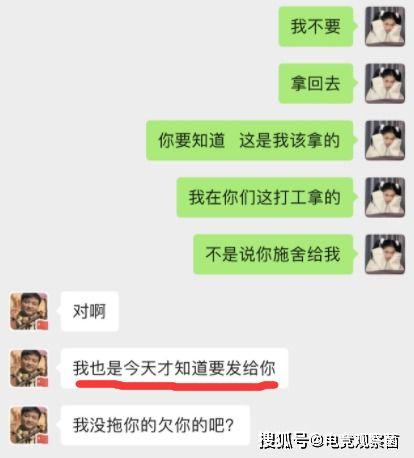Image resolution: width=414 pixels, height=458 pixels.
Task: Tap avatar next to "我在你们这打工拿的"
Action: tap(385, 197)
